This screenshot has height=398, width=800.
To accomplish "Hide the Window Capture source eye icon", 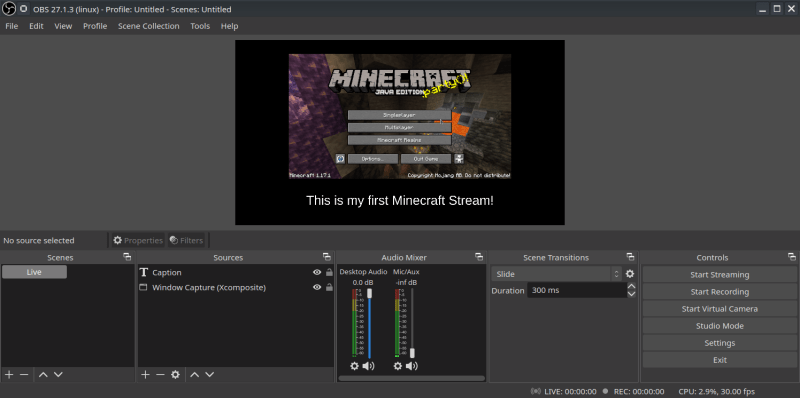I will (317, 287).
